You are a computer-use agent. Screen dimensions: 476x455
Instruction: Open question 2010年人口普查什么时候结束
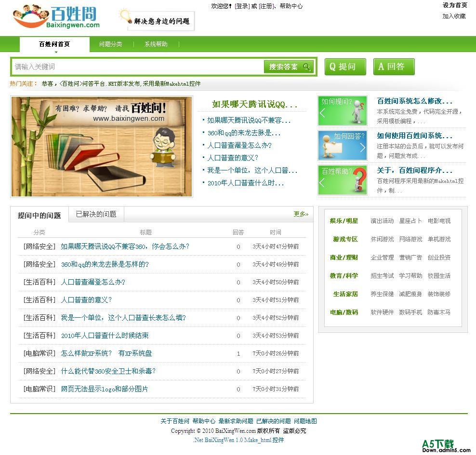click(x=105, y=336)
